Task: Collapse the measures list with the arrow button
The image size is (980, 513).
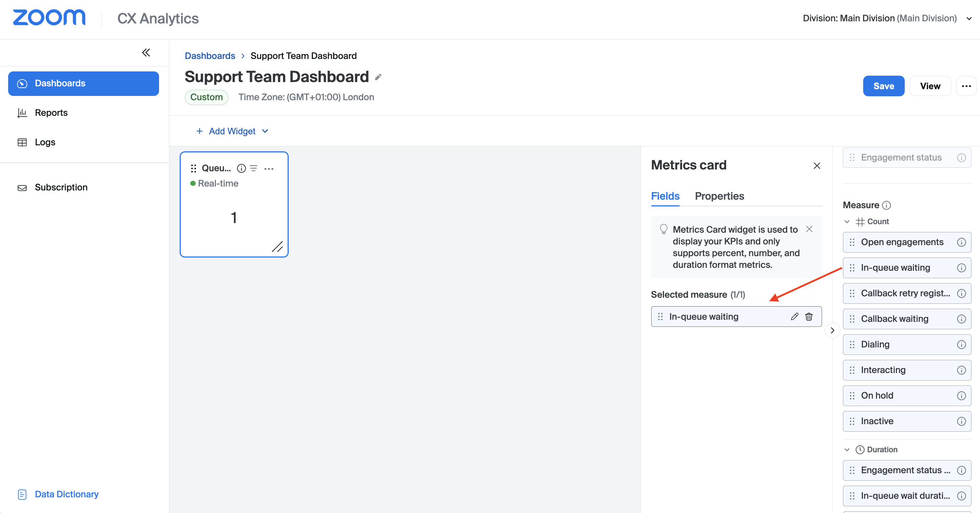Action: [832, 330]
